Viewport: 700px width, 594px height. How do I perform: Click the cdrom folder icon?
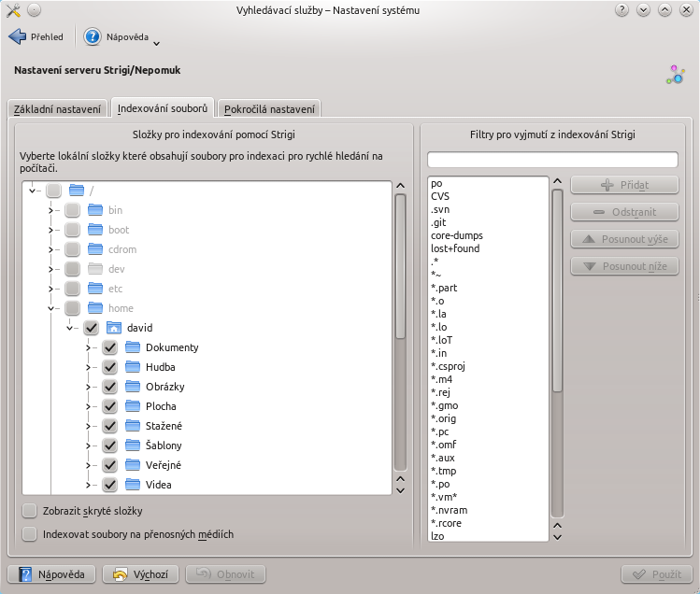pos(95,249)
